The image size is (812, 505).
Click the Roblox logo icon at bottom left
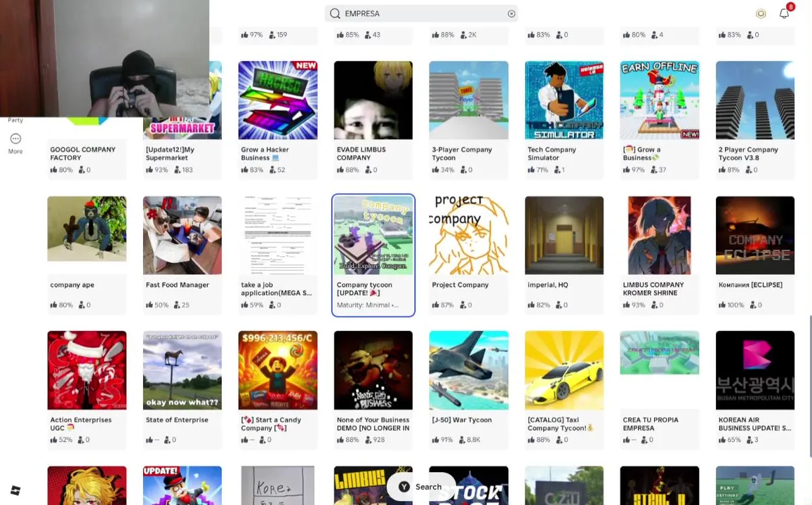coord(15,490)
